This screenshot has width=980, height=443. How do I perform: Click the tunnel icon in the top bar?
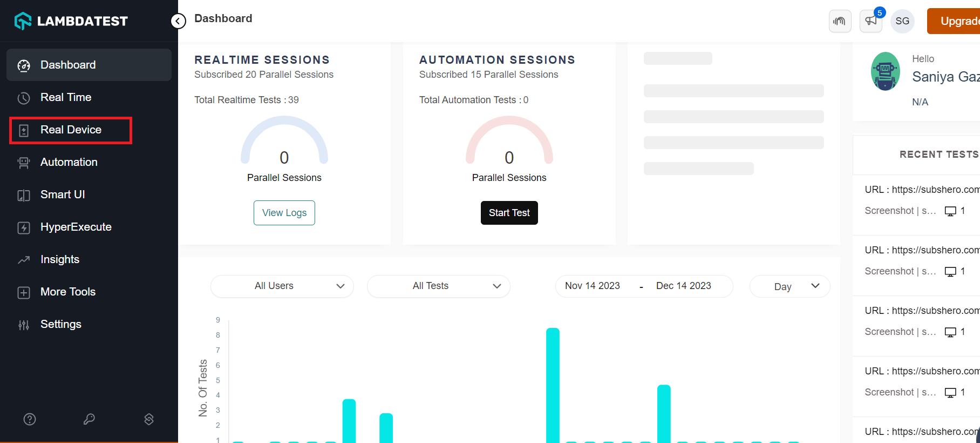[x=840, y=21]
